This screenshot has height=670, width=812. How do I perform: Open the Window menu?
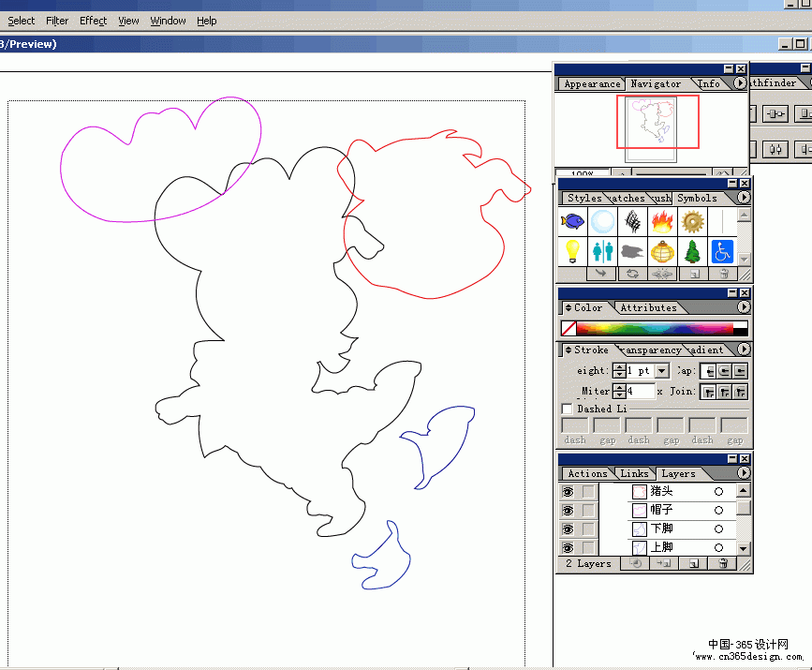point(168,21)
